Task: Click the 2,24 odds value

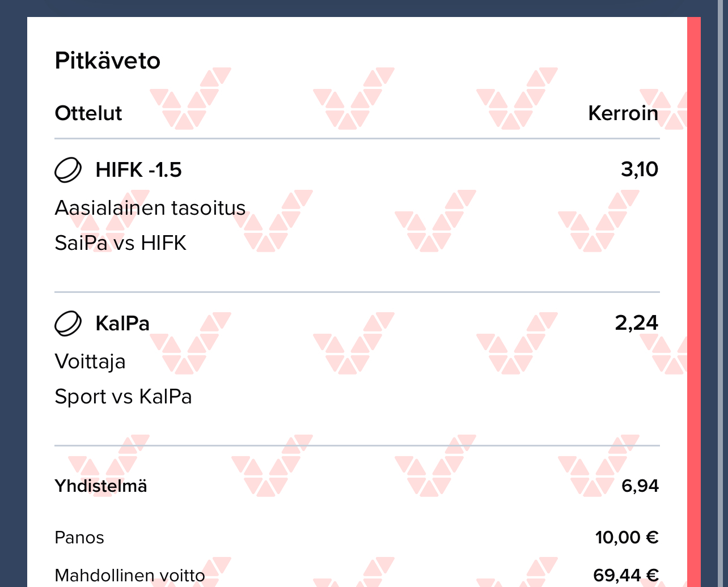Action: [x=637, y=323]
